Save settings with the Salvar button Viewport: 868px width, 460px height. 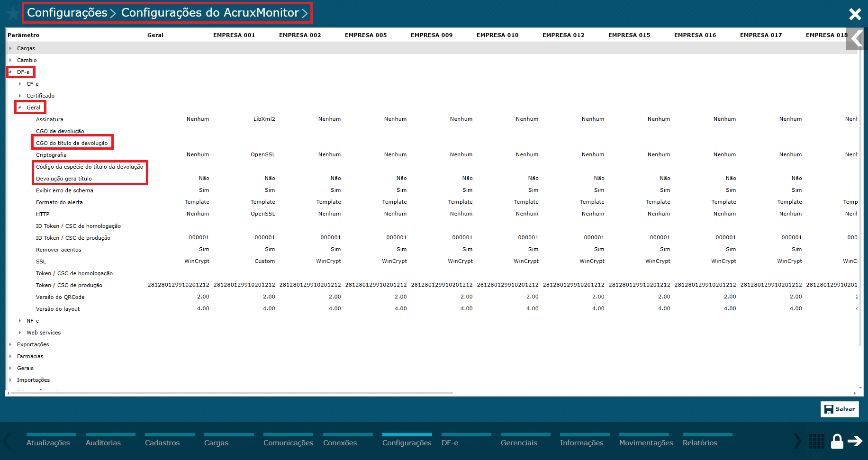coord(840,409)
